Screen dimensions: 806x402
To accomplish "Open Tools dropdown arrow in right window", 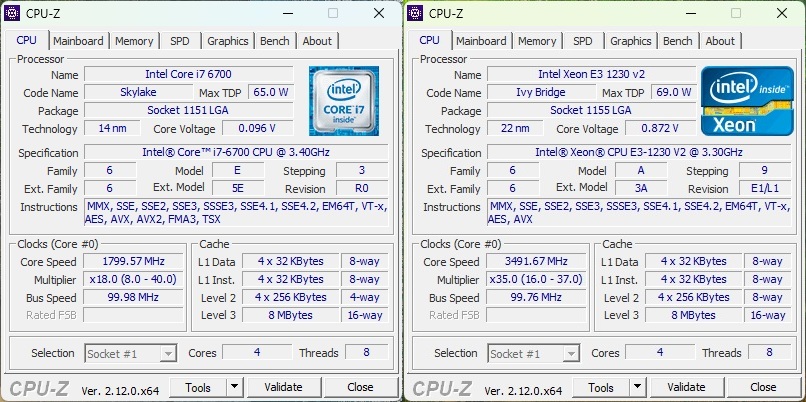I will coord(637,387).
